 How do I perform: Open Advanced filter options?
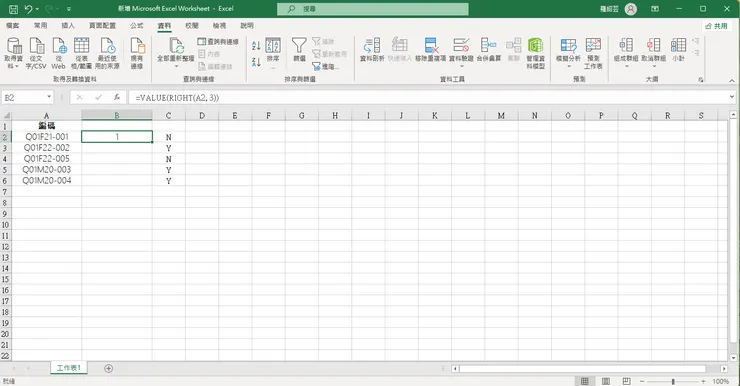click(326, 67)
